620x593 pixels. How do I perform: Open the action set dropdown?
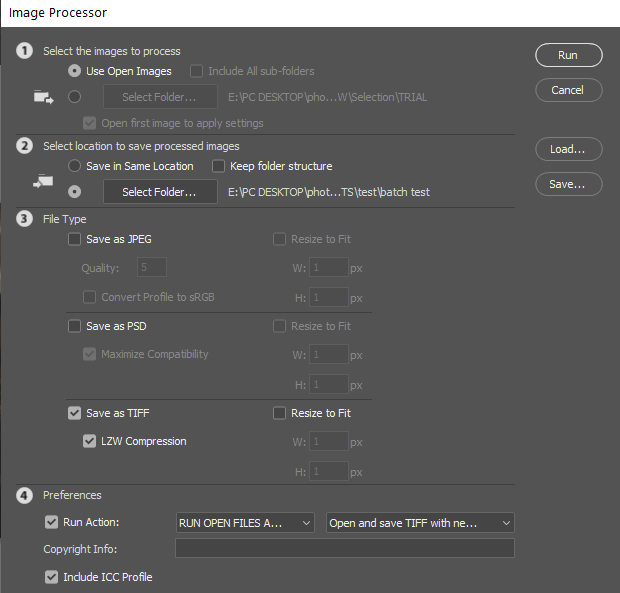coord(245,523)
